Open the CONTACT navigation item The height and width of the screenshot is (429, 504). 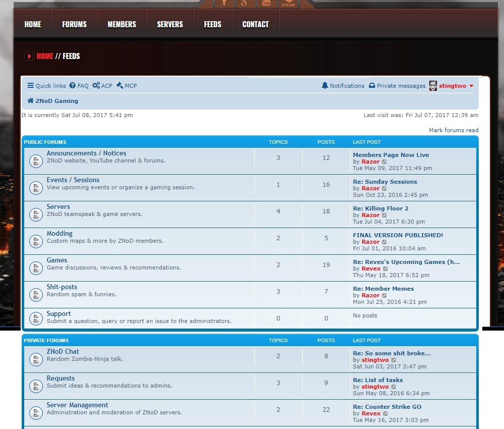coord(255,24)
